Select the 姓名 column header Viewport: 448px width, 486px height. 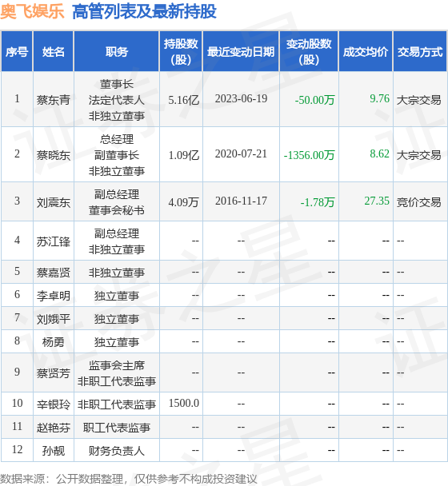pyautogui.click(x=54, y=51)
